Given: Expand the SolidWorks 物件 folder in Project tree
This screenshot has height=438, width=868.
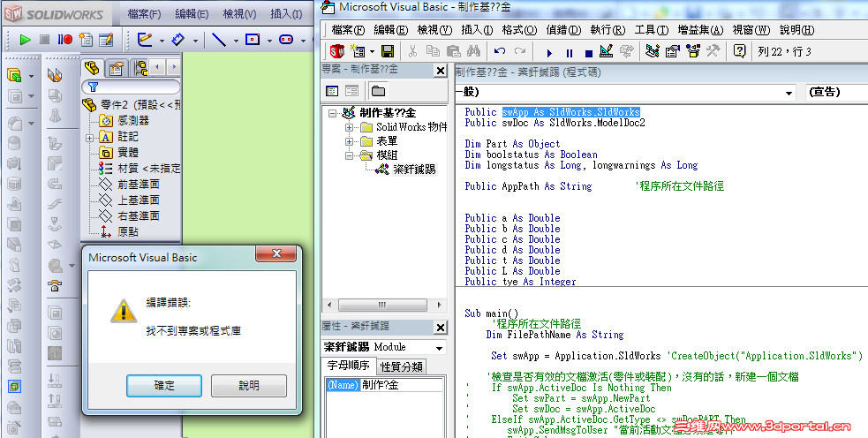Looking at the screenshot, I should (350, 127).
